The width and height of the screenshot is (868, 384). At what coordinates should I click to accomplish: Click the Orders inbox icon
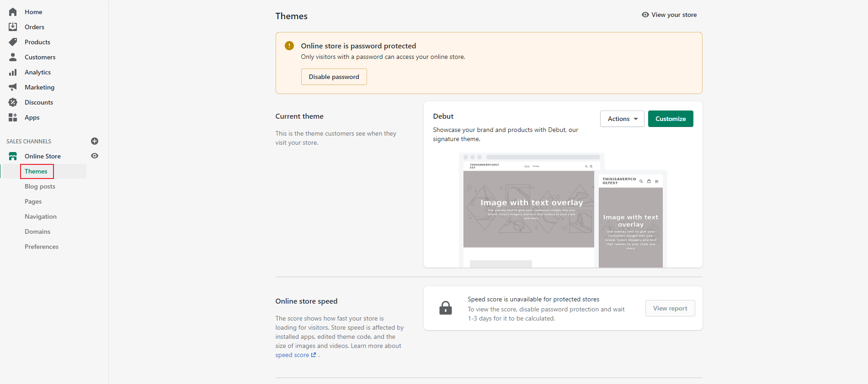(13, 27)
